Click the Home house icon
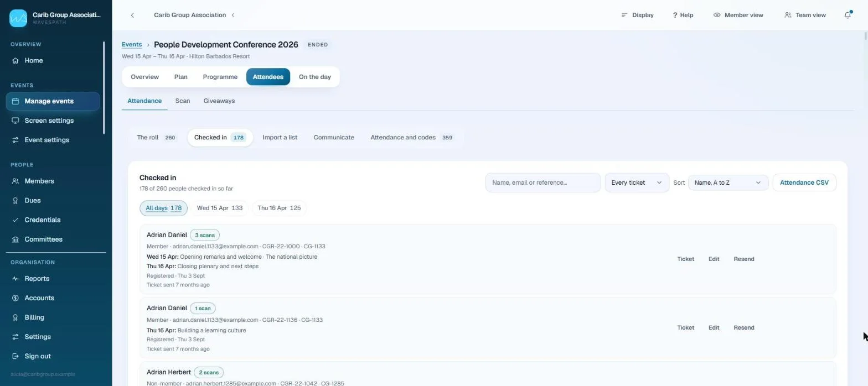Viewport: 868px width, 386px height. point(15,60)
